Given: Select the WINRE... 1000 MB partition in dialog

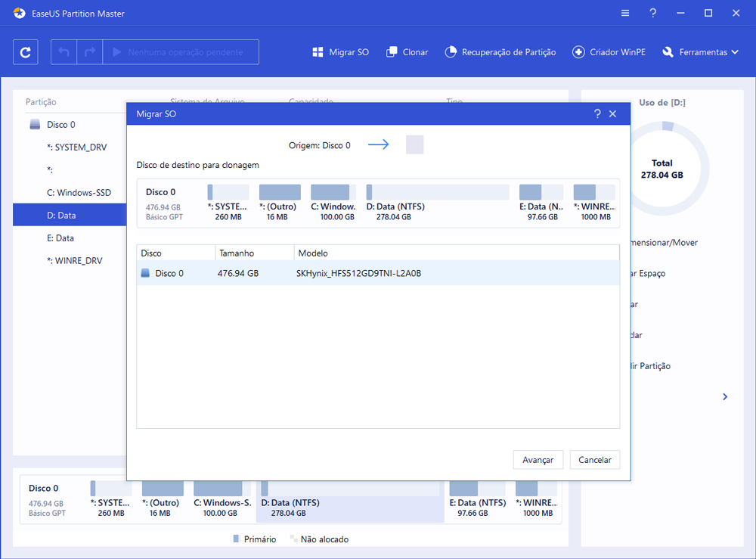Looking at the screenshot, I should pos(594,203).
